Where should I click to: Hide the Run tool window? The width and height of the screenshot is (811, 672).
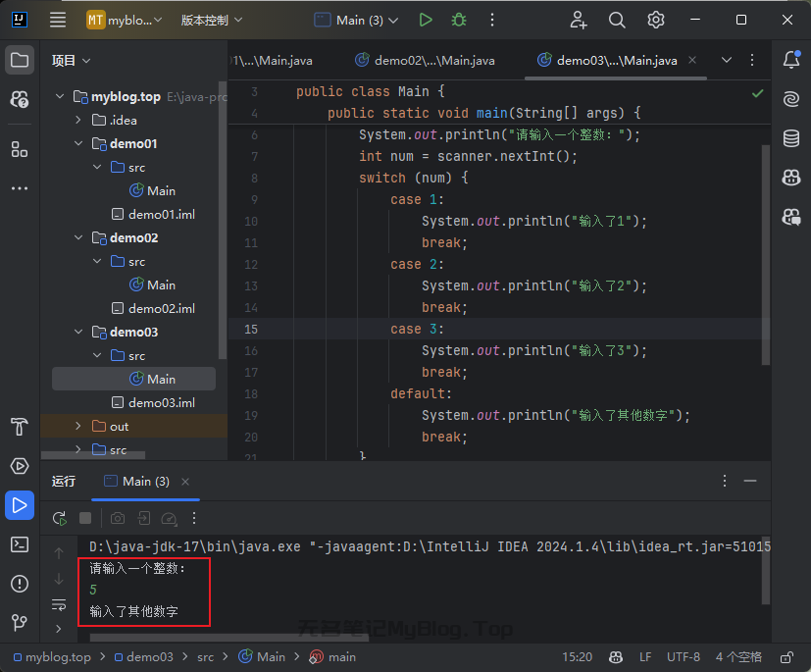[750, 481]
